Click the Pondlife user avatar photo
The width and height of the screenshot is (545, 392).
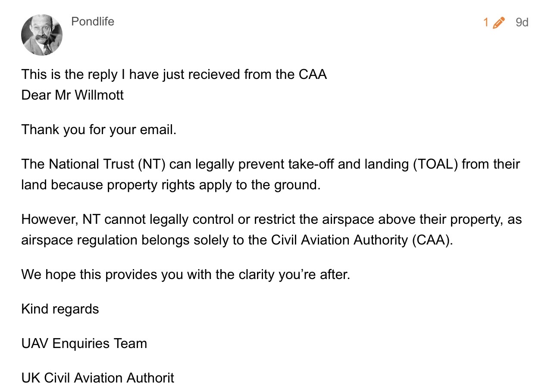42,35
